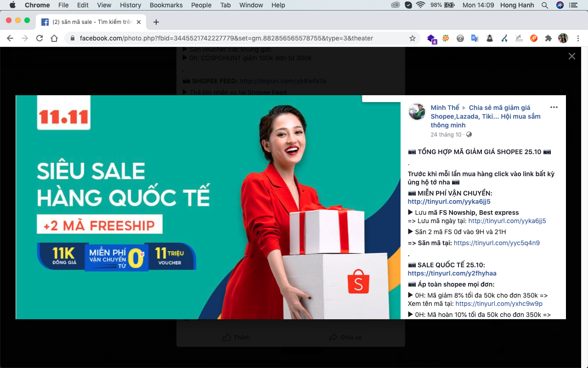Open the Window menu
The height and width of the screenshot is (368, 588).
pyautogui.click(x=251, y=5)
